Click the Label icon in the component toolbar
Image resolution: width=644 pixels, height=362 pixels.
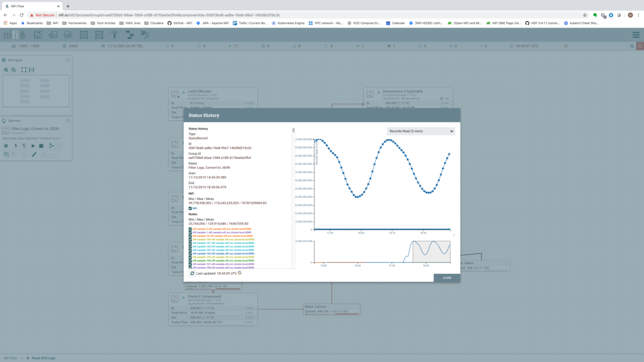click(145, 35)
